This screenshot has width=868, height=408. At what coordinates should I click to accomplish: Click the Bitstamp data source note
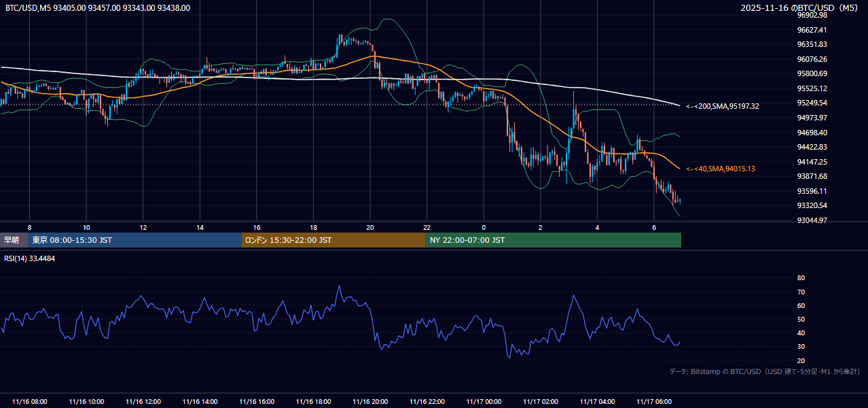[x=765, y=372]
